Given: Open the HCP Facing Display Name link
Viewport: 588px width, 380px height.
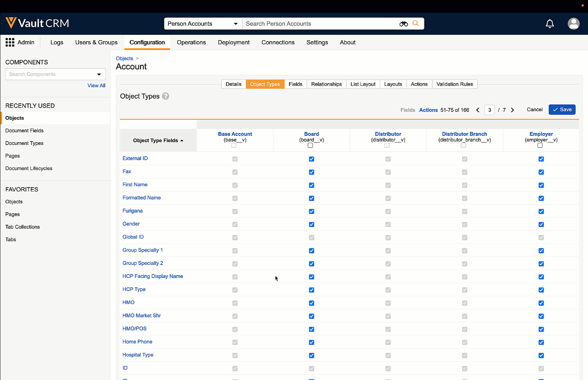Looking at the screenshot, I should pyautogui.click(x=153, y=276).
